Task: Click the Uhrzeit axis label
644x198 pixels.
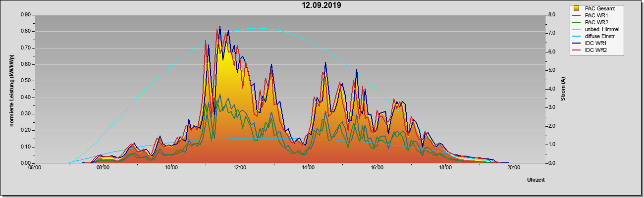Action: 536,180
